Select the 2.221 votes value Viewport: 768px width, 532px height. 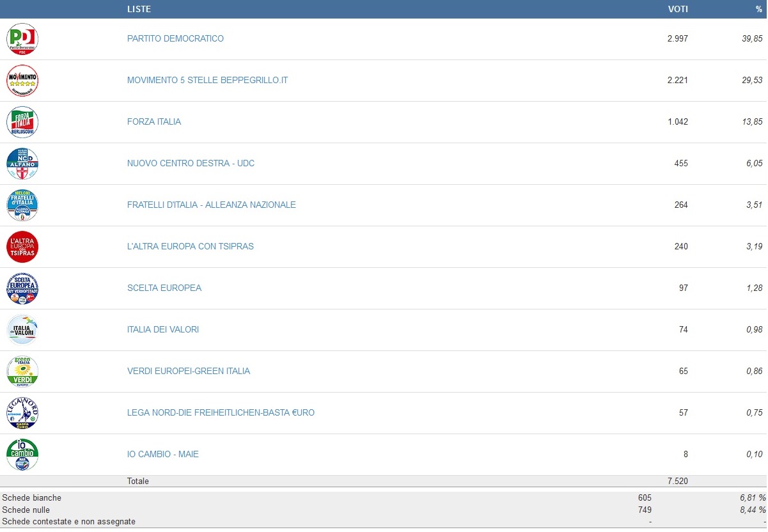point(677,80)
